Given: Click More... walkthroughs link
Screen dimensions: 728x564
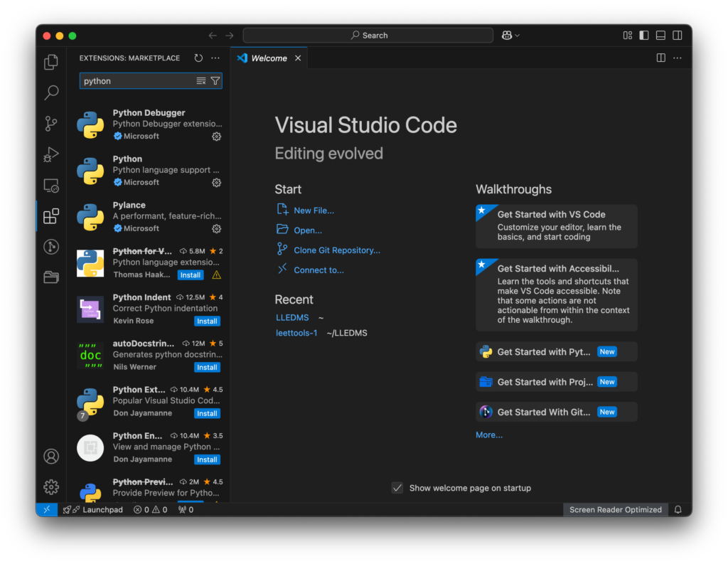Looking at the screenshot, I should click(x=489, y=435).
